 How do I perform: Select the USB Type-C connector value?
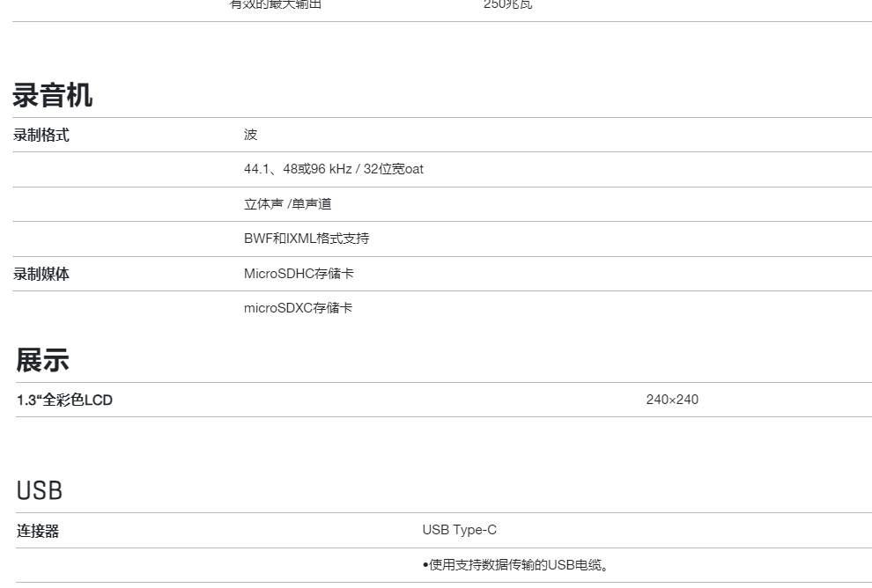click(459, 530)
